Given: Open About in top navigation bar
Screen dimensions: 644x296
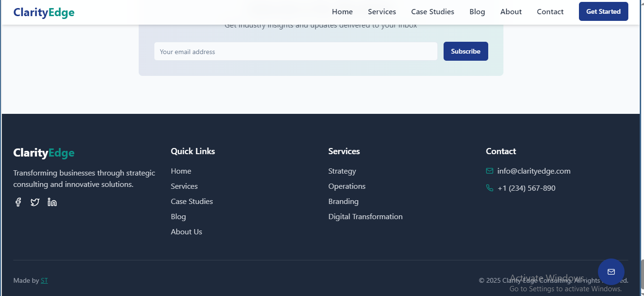Looking at the screenshot, I should coord(511,11).
